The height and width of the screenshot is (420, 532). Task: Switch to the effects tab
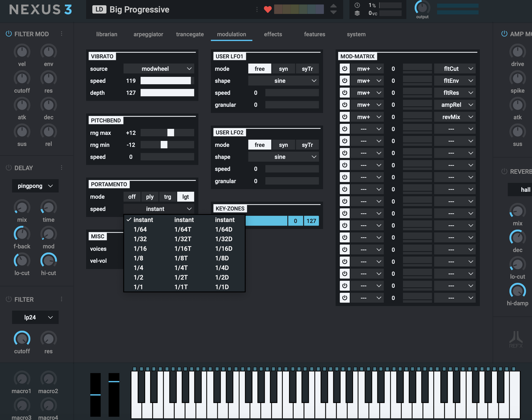point(273,34)
